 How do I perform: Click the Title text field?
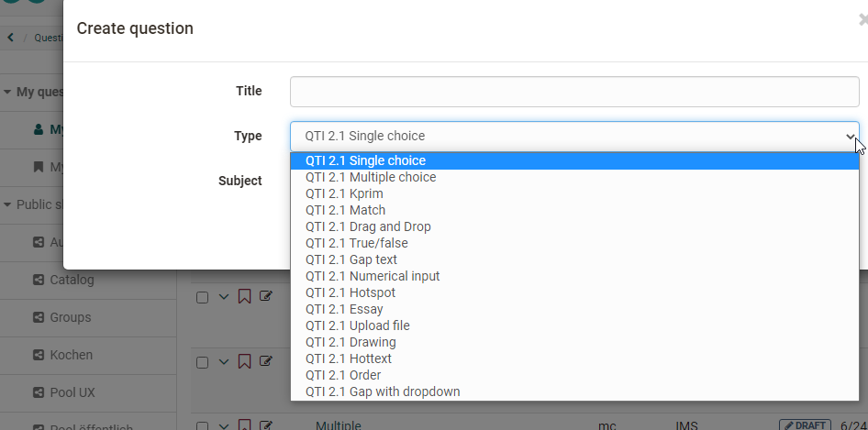(x=574, y=92)
